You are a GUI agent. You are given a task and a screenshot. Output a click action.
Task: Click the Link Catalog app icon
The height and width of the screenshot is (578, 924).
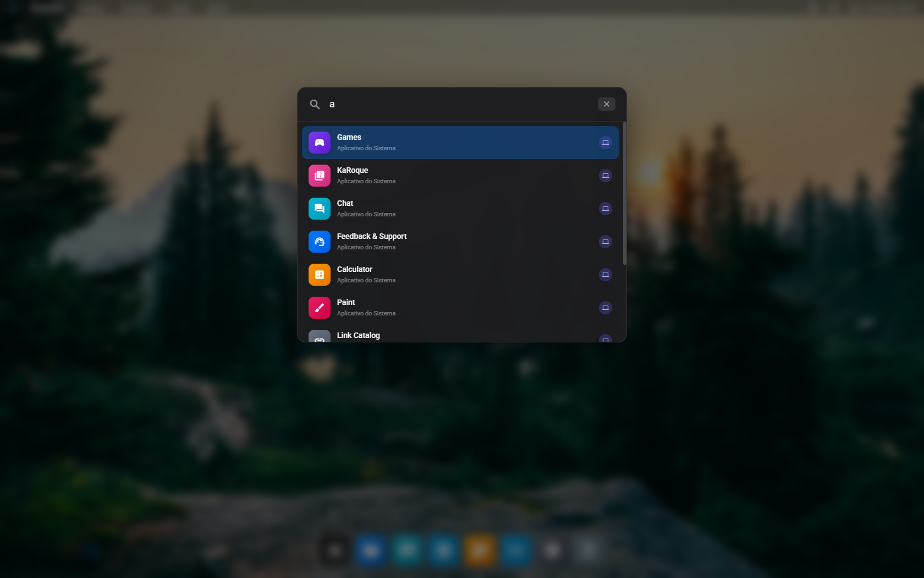pos(319,339)
